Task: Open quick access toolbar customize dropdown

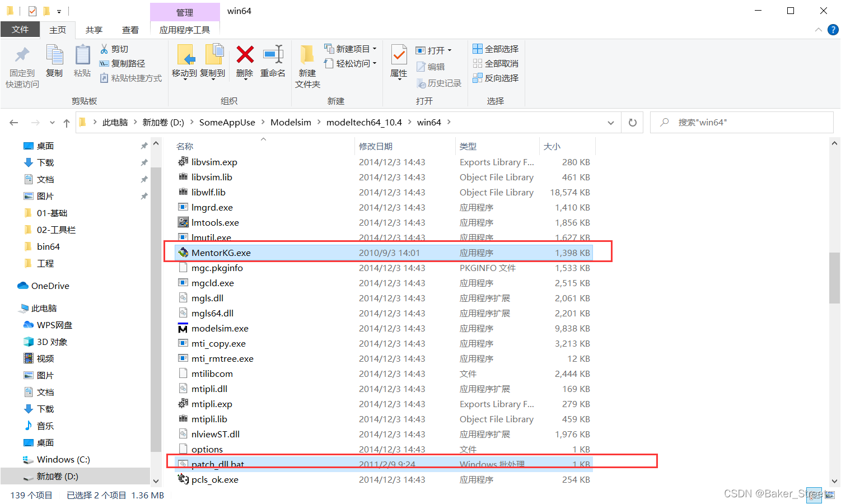Action: 59,11
